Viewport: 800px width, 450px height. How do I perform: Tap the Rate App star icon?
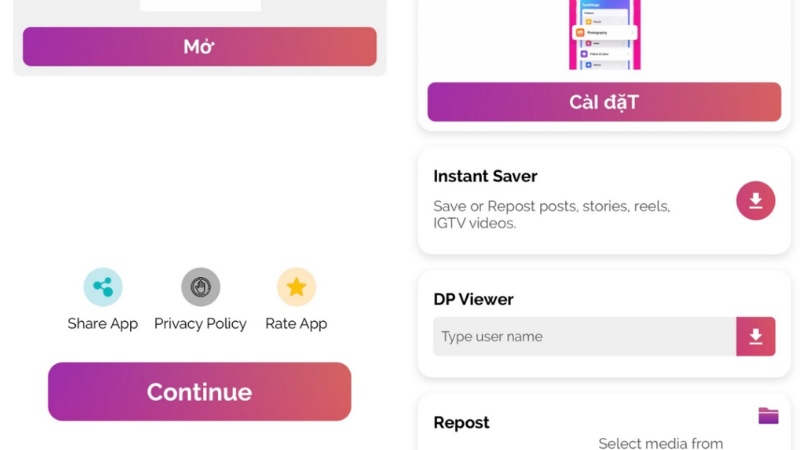point(296,287)
